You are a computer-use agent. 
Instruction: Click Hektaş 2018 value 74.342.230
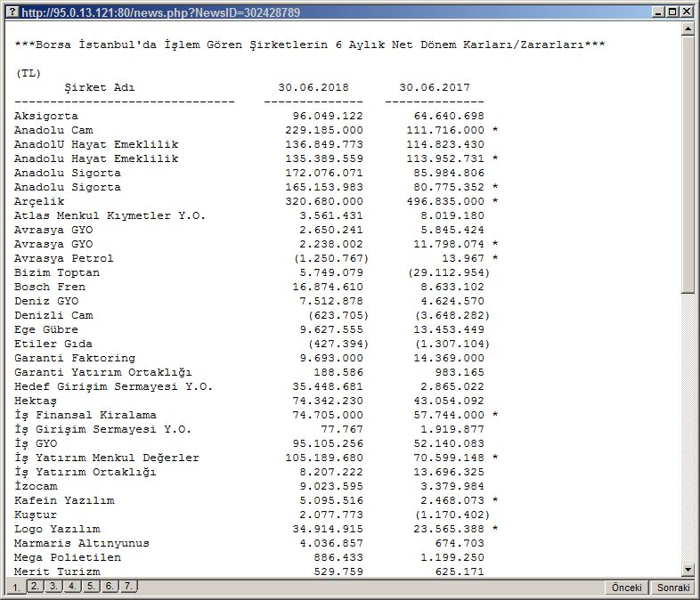point(328,401)
